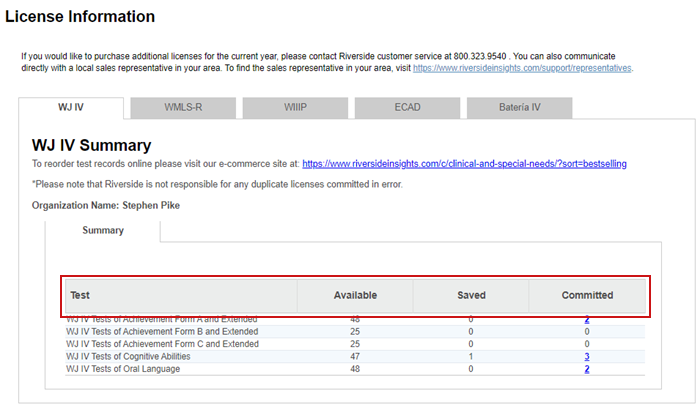Switch to the WMLS-R tab
Viewport: 700px width, 410px height.
pyautogui.click(x=184, y=107)
